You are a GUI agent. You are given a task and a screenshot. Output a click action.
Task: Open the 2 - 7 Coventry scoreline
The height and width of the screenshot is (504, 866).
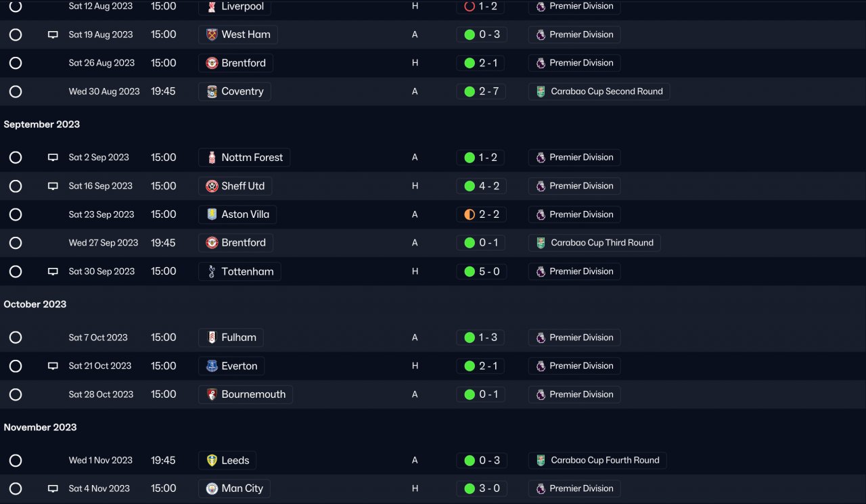[488, 91]
